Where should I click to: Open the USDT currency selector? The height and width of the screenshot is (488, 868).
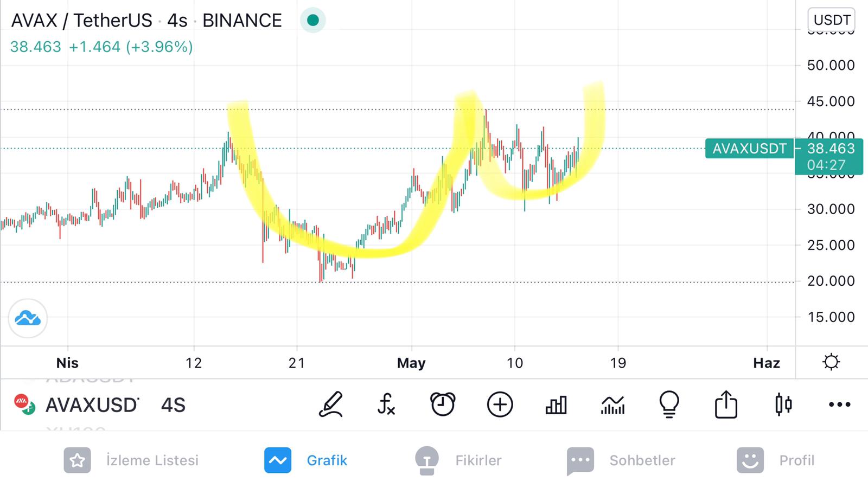coord(832,20)
